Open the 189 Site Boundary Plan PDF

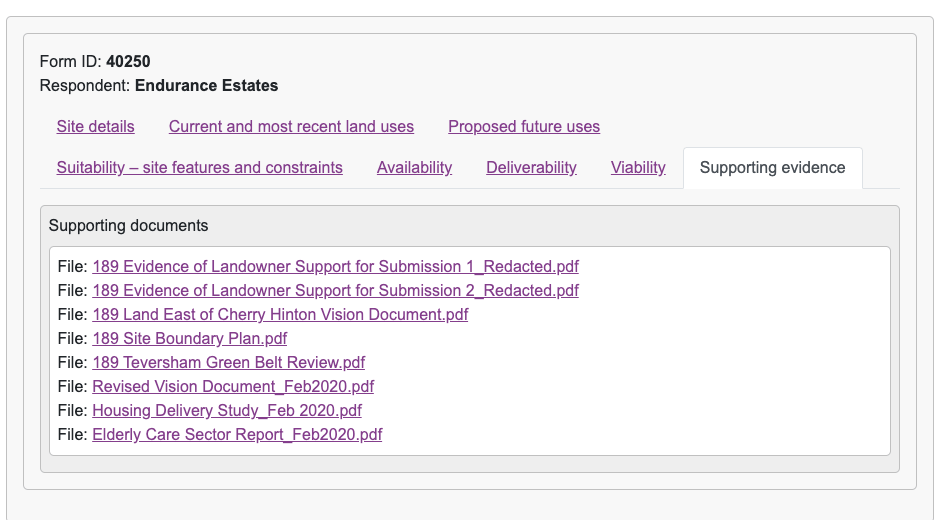(189, 339)
